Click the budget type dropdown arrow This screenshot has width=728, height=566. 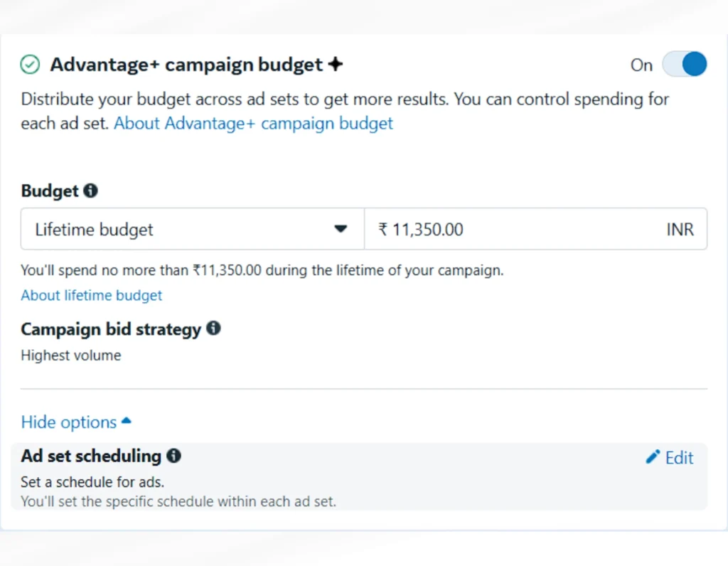click(x=341, y=229)
